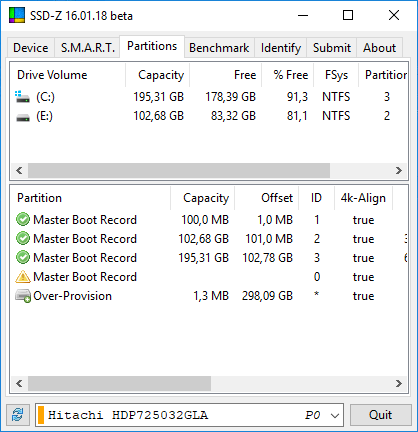Image resolution: width=418 pixels, height=432 pixels.
Task: Sort volumes by Free column header
Action: coord(226,75)
